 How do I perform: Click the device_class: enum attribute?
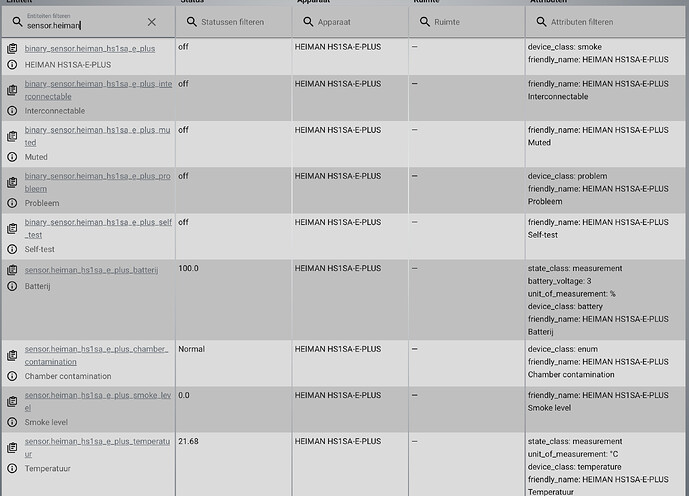562,349
